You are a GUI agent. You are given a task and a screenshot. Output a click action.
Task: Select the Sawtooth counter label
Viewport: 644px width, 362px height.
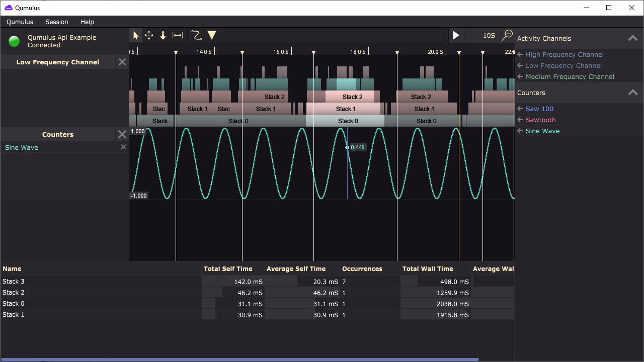coord(541,120)
